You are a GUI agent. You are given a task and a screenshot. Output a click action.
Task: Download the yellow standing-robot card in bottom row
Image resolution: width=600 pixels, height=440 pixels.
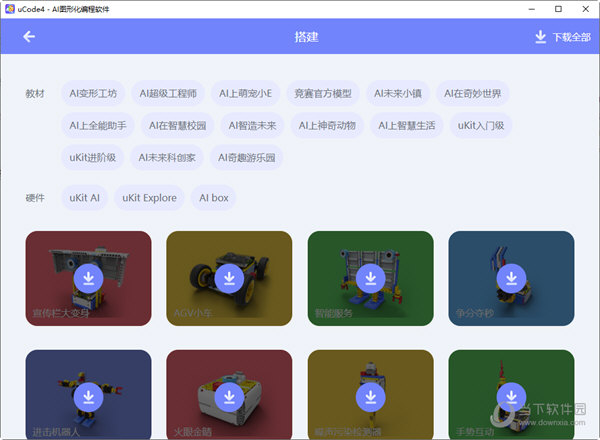point(370,397)
